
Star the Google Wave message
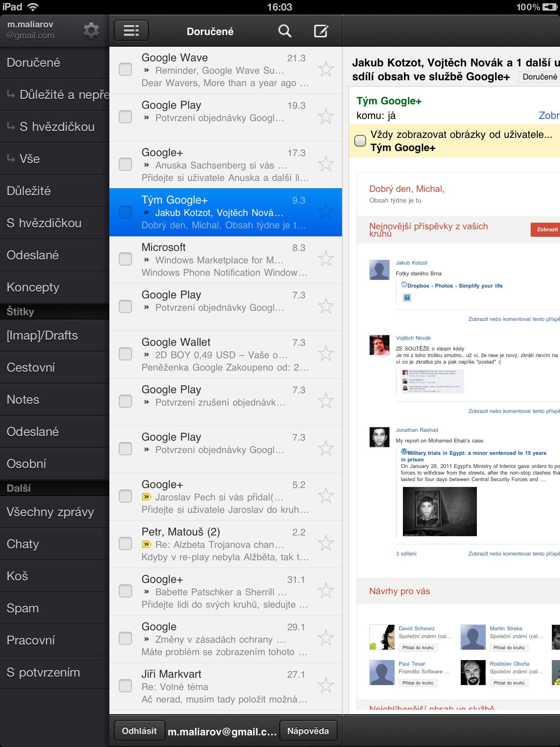tap(326, 69)
